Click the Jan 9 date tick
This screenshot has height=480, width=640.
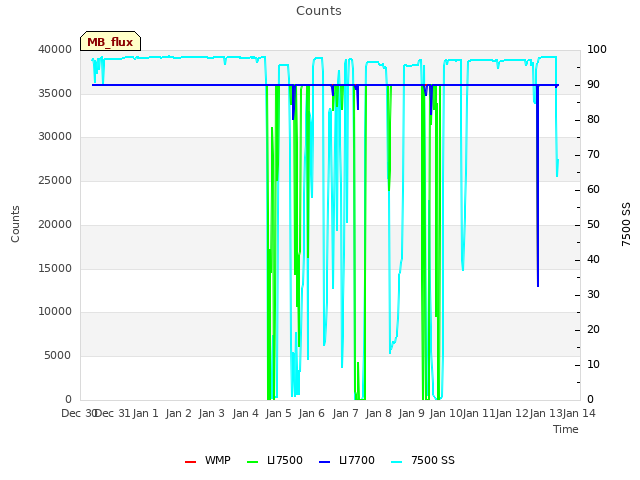411,414
